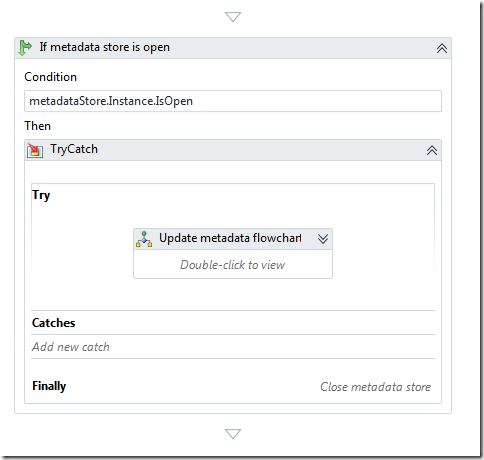484x460 pixels.
Task: Click the Then label
Action: tap(38, 126)
